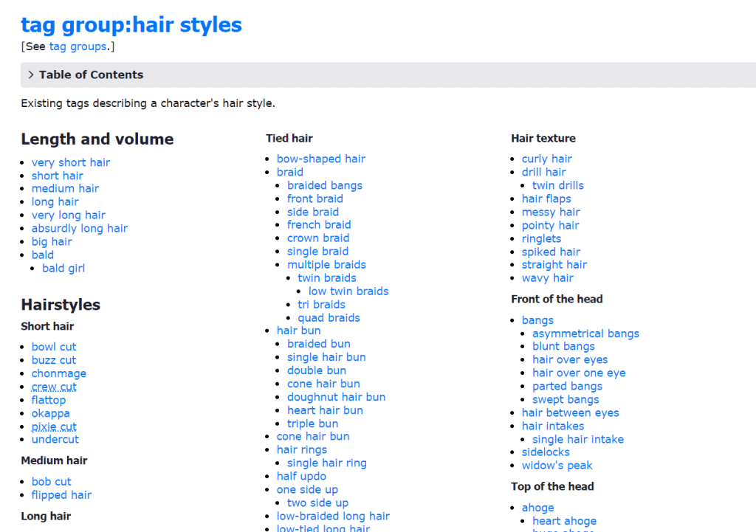Open the asymmetrical bangs tag
756x532 pixels.
pyautogui.click(x=585, y=334)
